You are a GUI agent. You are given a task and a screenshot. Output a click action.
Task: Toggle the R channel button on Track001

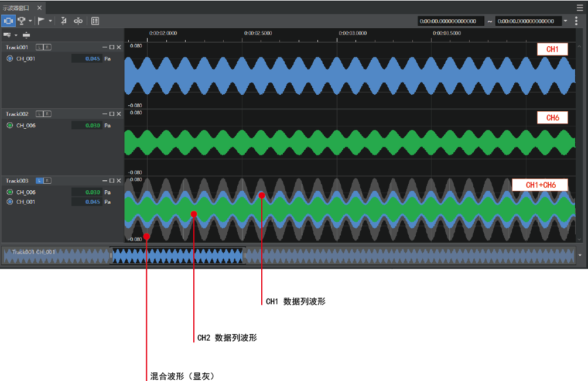tap(47, 47)
